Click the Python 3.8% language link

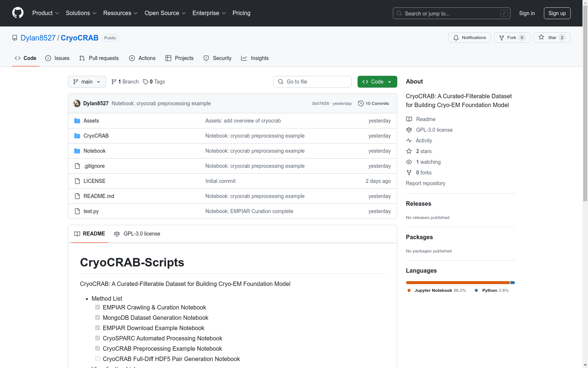[x=492, y=290]
